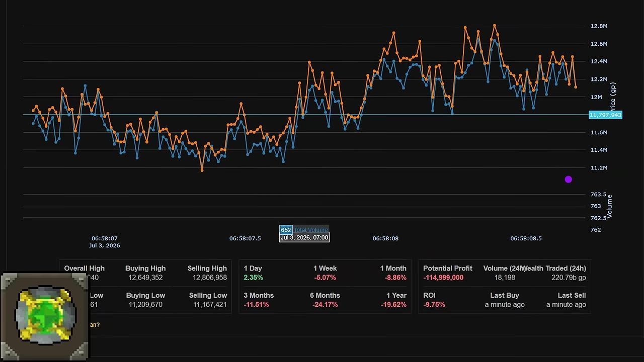Click the 18,198 24h volume value
Screen dimensions: 644x362
coord(505,278)
